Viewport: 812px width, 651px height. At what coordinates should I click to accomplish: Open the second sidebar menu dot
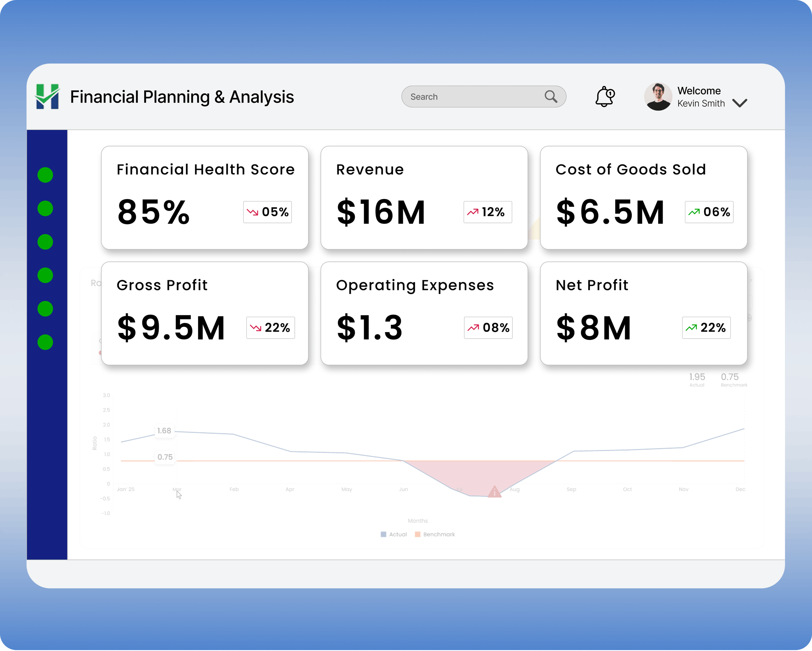coord(45,209)
